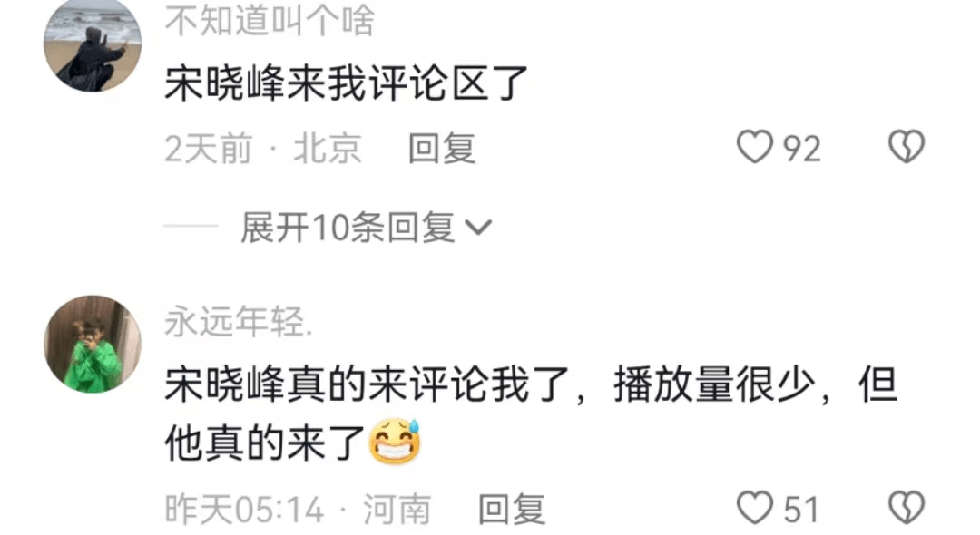This screenshot has width=980, height=535.
Task: Click the divider line before 展开10条回复
Action: (191, 228)
